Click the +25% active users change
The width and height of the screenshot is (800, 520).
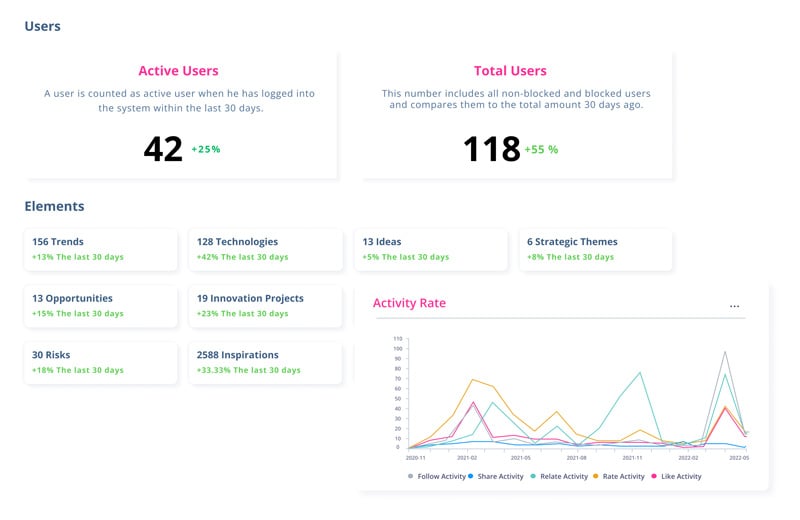206,149
